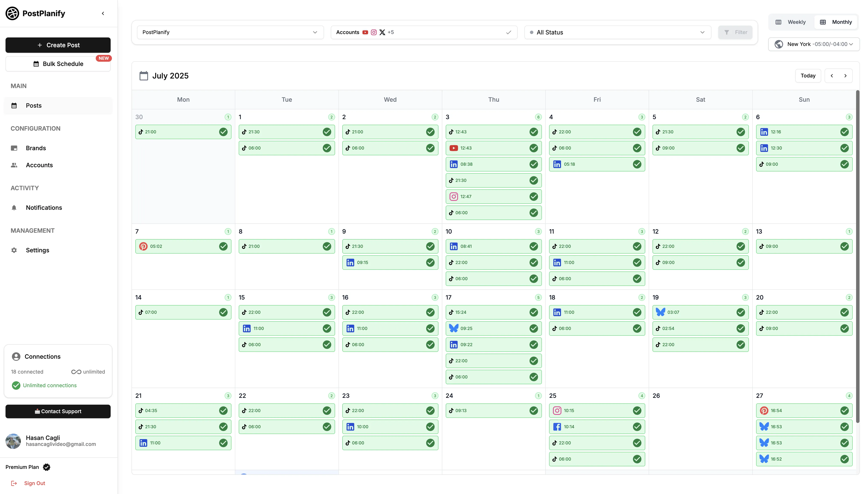868x494 pixels.
Task: Click the Create Post button
Action: (x=58, y=45)
